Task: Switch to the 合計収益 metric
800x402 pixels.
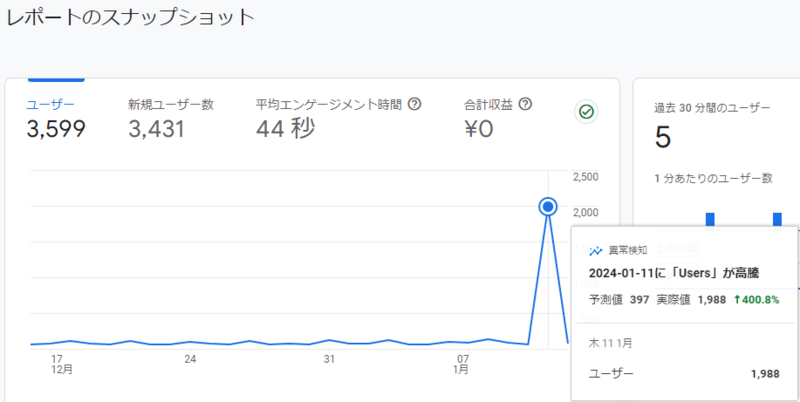Action: (488, 105)
